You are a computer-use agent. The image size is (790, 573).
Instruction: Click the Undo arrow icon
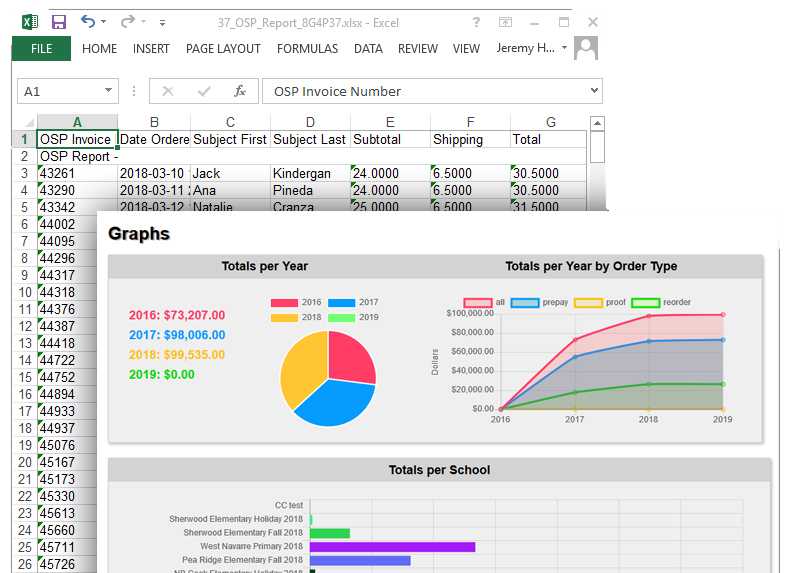(88, 21)
